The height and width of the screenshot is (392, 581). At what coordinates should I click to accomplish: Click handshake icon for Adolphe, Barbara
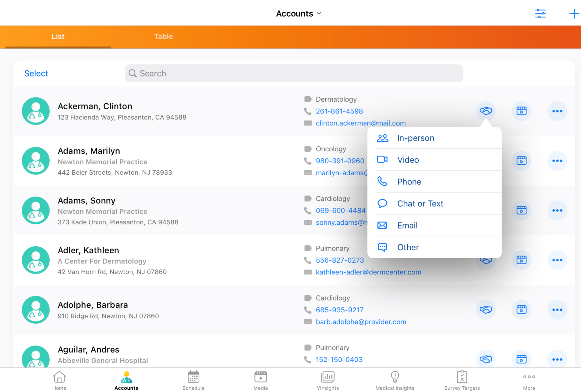click(485, 310)
